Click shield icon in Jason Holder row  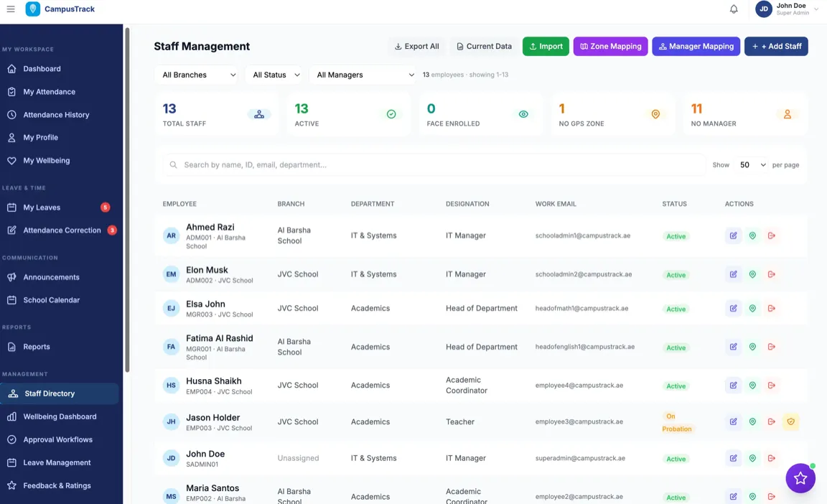pos(790,422)
